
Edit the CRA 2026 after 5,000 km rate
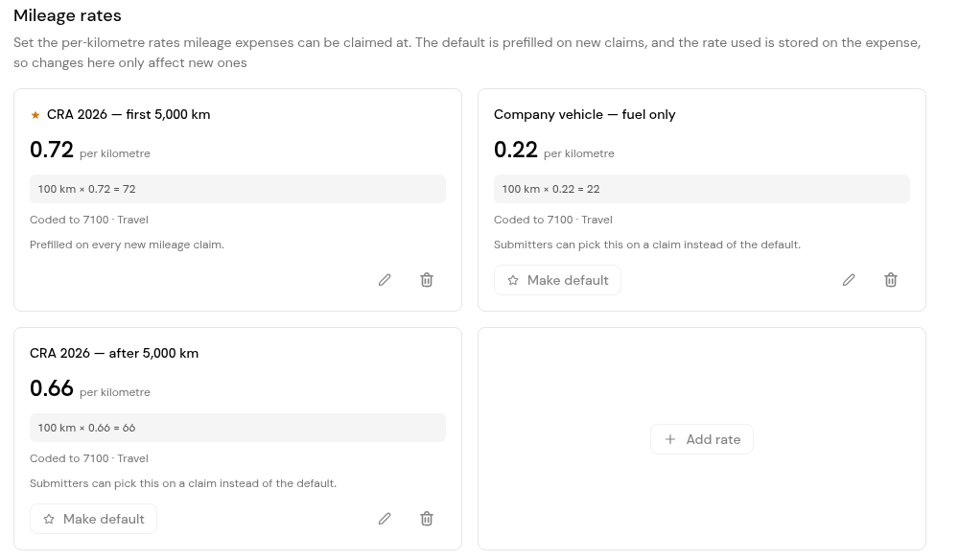pos(385,519)
